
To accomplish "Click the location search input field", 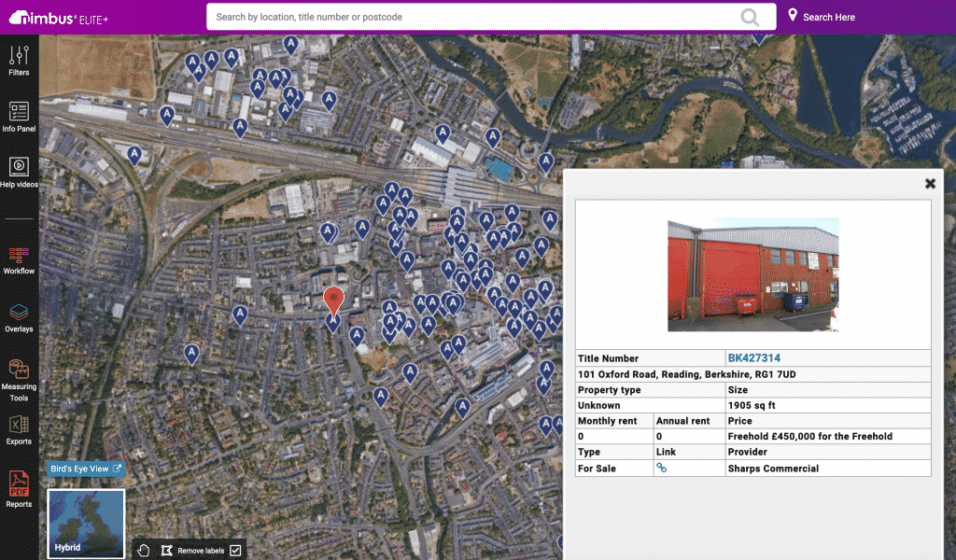I will [467, 17].
